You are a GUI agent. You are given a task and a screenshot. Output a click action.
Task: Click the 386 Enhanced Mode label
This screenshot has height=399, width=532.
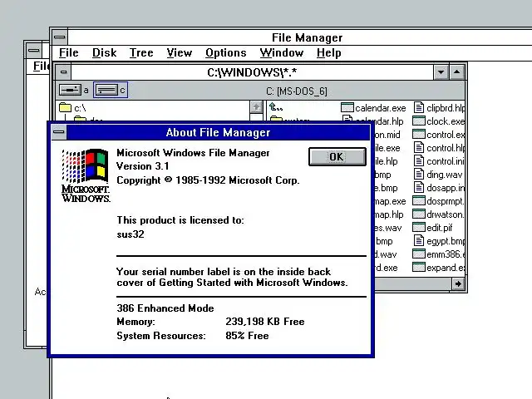click(165, 308)
